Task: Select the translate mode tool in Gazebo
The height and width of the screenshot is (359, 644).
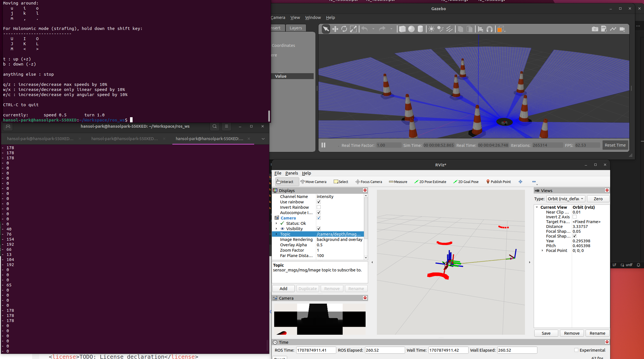Action: pyautogui.click(x=335, y=29)
